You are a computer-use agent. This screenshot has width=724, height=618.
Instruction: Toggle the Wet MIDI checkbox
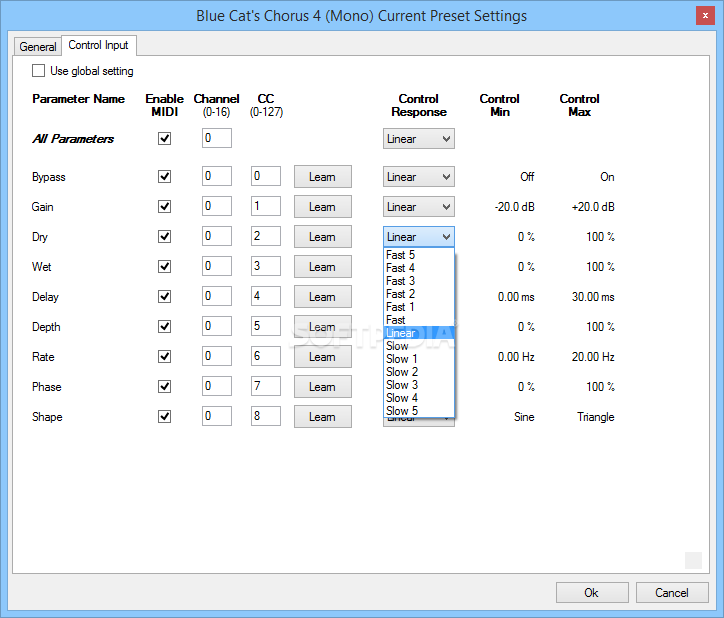pos(164,267)
